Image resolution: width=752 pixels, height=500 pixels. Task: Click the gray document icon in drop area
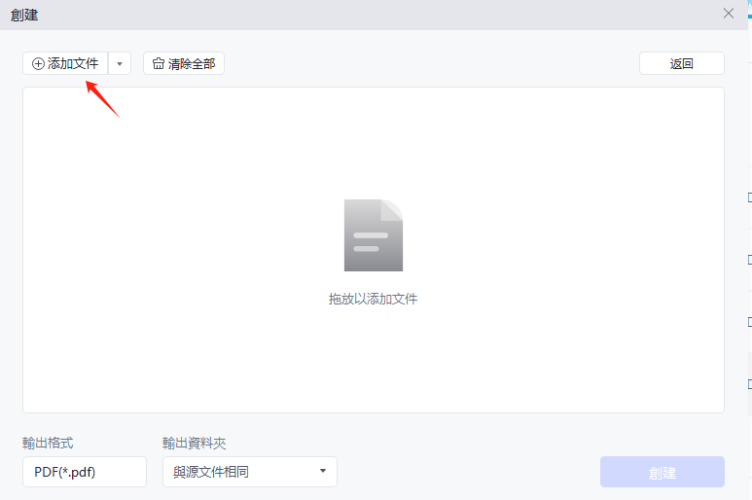point(373,235)
